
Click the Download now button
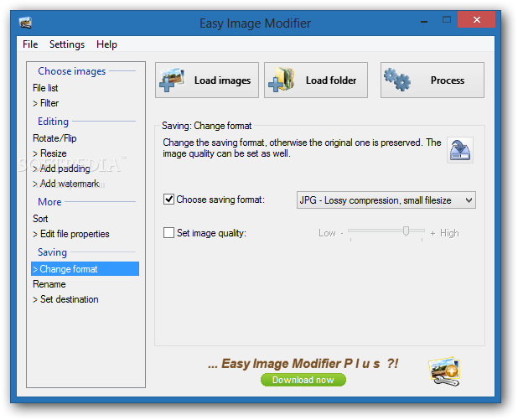point(303,380)
